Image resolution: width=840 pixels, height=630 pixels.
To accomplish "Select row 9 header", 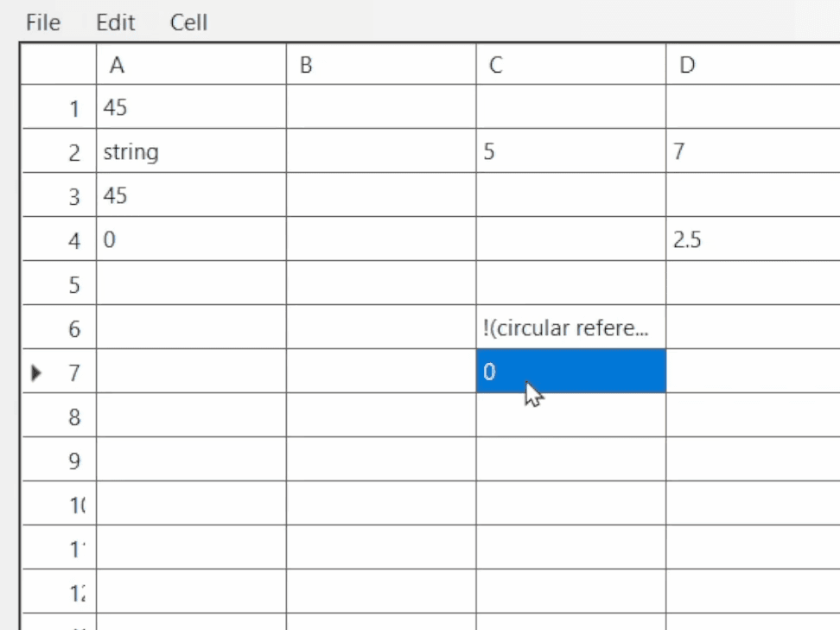I will point(59,459).
